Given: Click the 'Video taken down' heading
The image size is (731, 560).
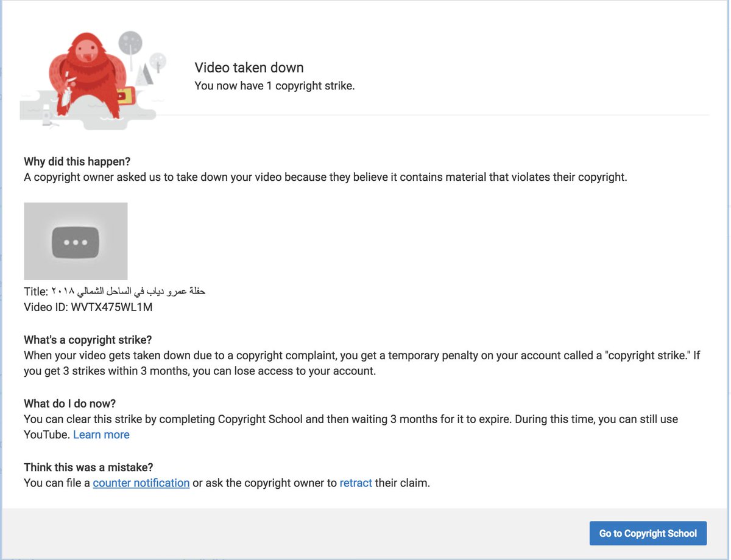Looking at the screenshot, I should 249,68.
